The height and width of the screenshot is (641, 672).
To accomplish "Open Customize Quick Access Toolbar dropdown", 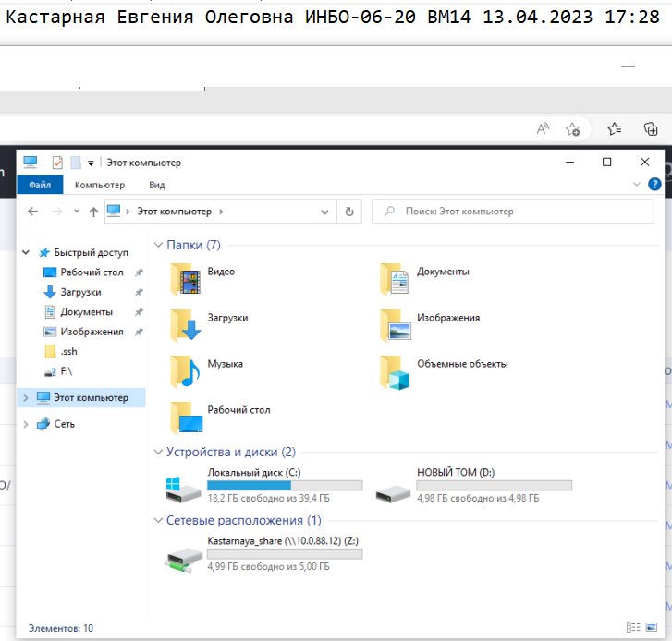I will [91, 163].
